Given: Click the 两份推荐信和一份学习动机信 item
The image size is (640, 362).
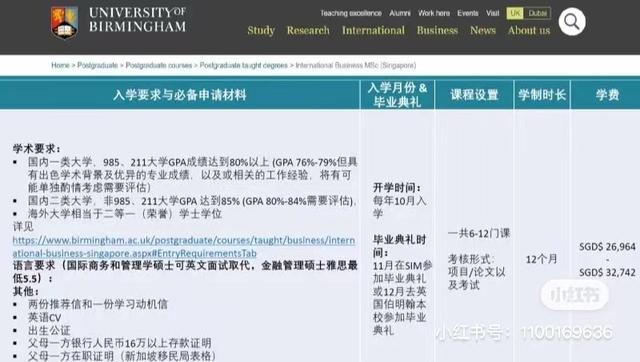Looking at the screenshot, I should pyautogui.click(x=98, y=304).
